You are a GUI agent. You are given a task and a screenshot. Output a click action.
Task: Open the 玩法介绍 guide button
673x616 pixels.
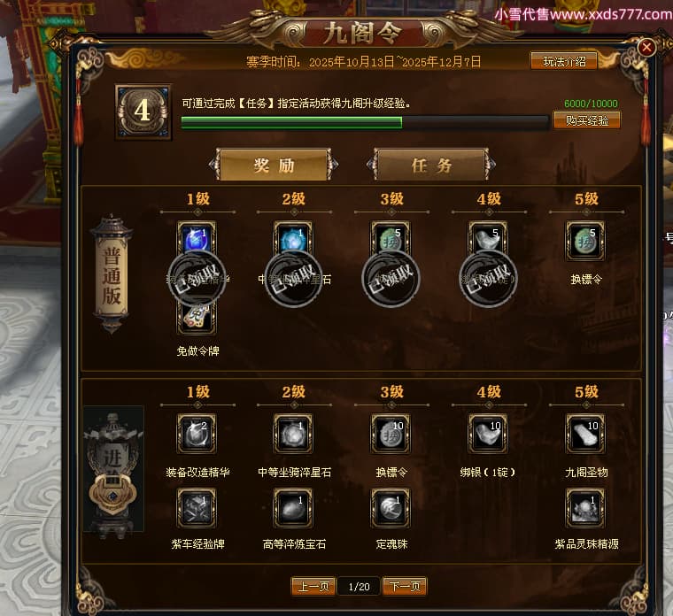click(x=564, y=61)
